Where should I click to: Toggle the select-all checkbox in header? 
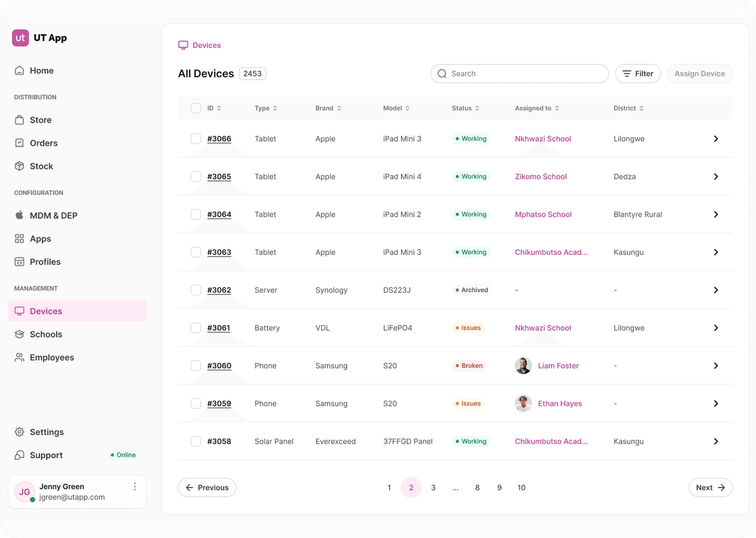click(x=196, y=108)
